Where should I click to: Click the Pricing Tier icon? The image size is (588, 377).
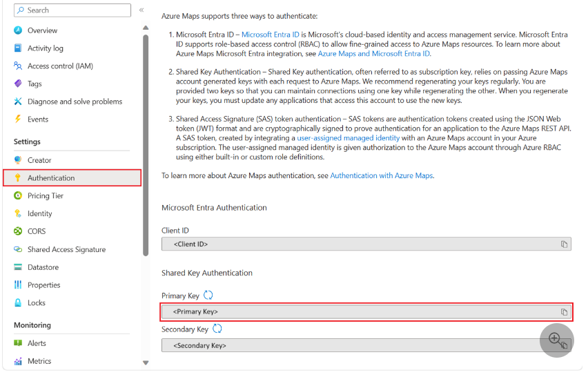coord(18,195)
